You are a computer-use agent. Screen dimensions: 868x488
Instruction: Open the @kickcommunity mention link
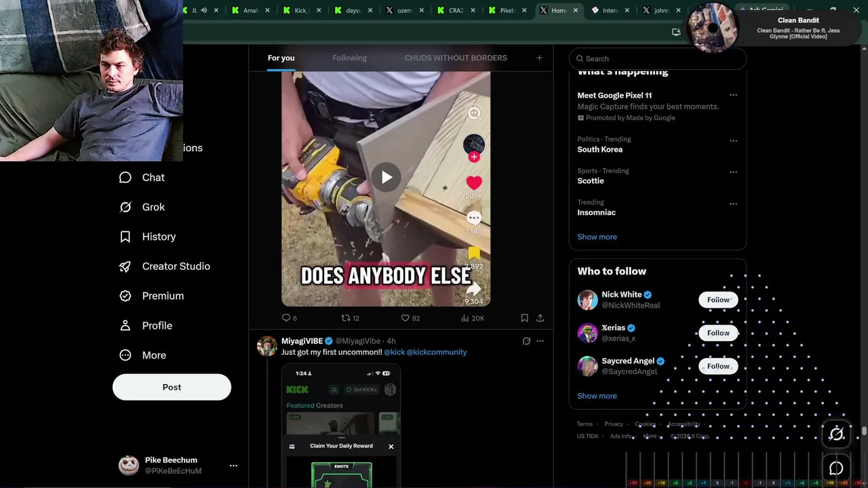(x=437, y=352)
